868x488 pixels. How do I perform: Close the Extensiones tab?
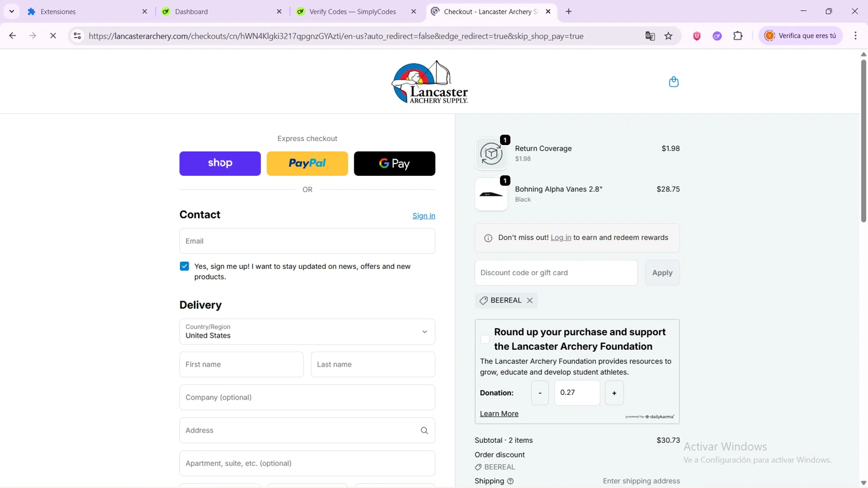point(145,12)
